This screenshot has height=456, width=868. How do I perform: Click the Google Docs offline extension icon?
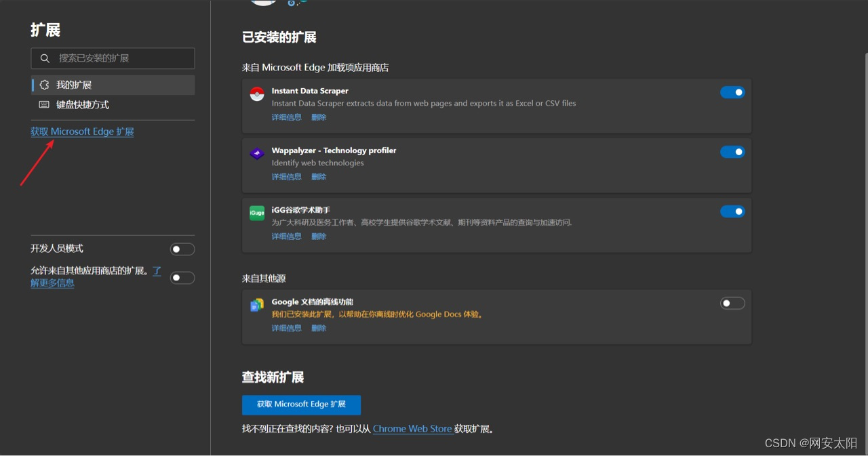pos(257,306)
